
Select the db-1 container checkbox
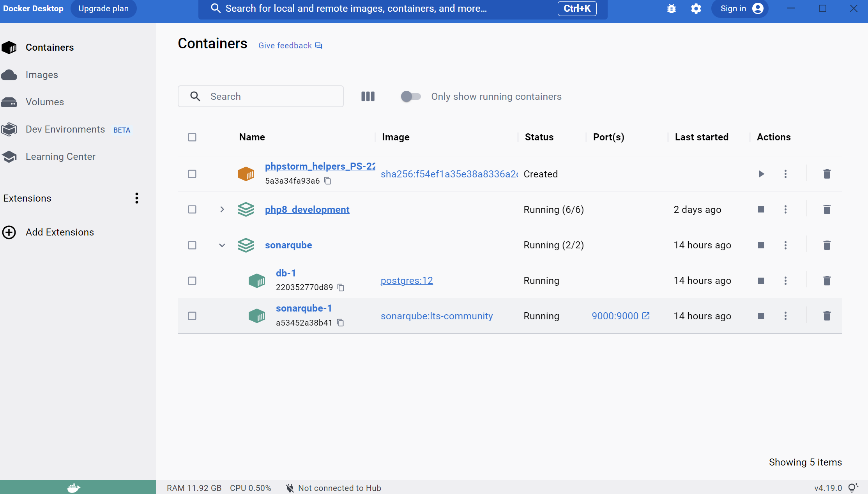[192, 281]
